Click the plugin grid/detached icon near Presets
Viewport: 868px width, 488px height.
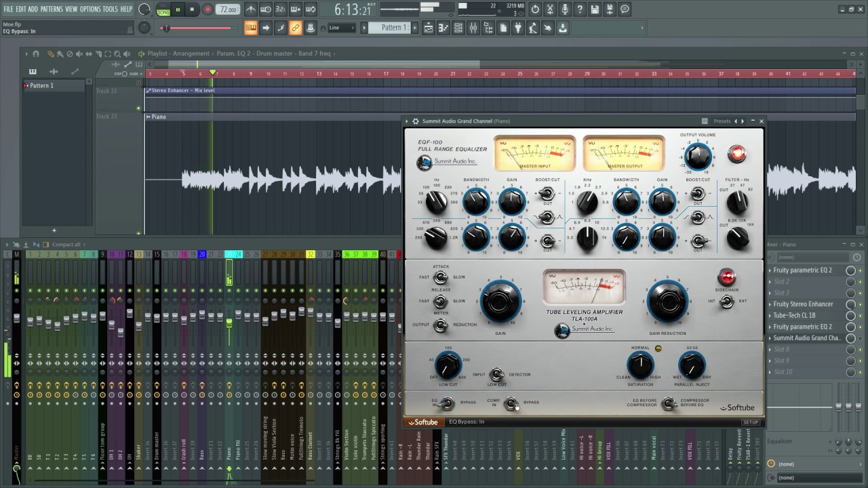(x=705, y=121)
